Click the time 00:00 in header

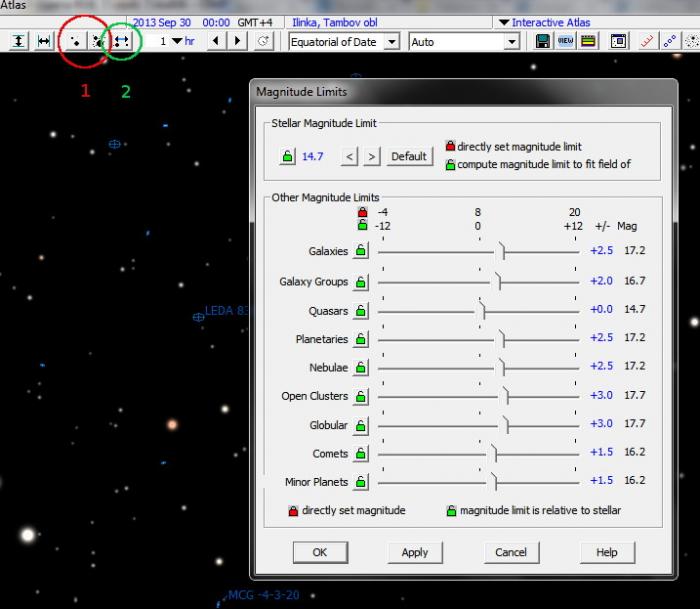coord(216,22)
